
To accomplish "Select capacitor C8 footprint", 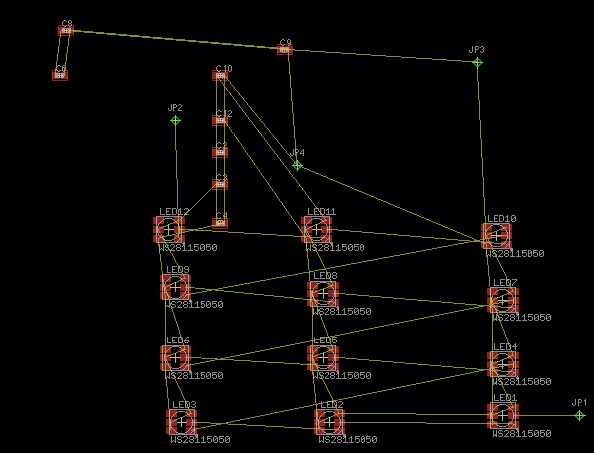I will [x=66, y=31].
